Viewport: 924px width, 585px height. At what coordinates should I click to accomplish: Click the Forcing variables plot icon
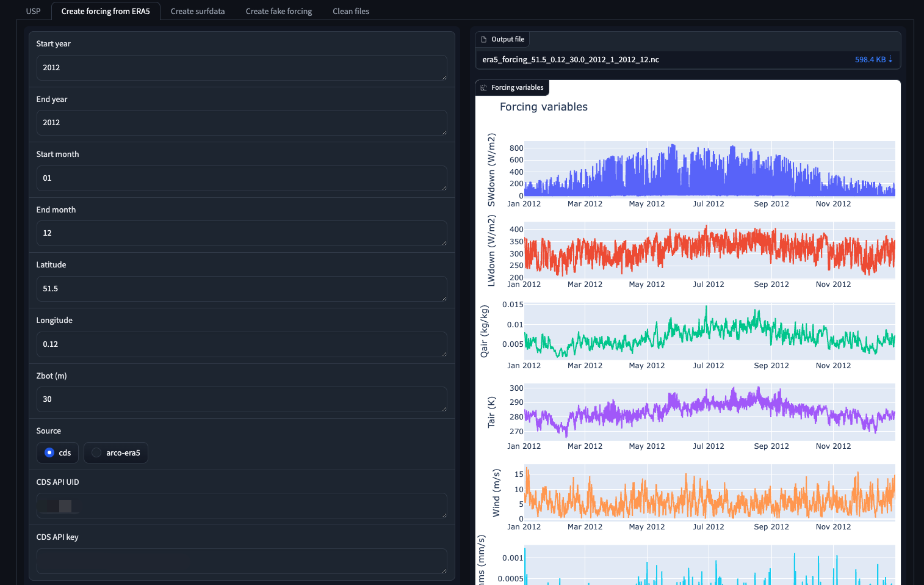[484, 87]
